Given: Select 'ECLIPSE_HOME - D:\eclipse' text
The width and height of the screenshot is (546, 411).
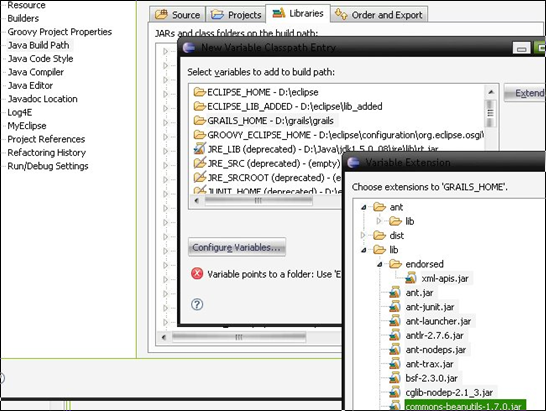Looking at the screenshot, I should tap(263, 92).
